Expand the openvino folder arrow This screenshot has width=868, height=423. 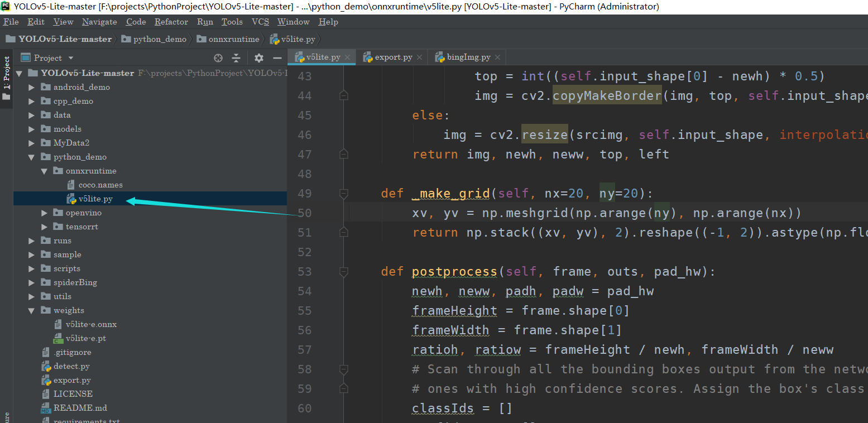(x=44, y=213)
